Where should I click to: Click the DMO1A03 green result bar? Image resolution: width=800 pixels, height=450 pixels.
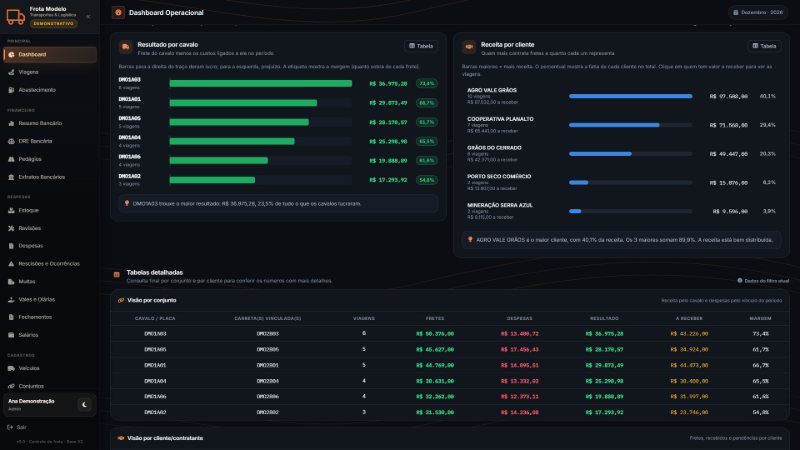261,84
